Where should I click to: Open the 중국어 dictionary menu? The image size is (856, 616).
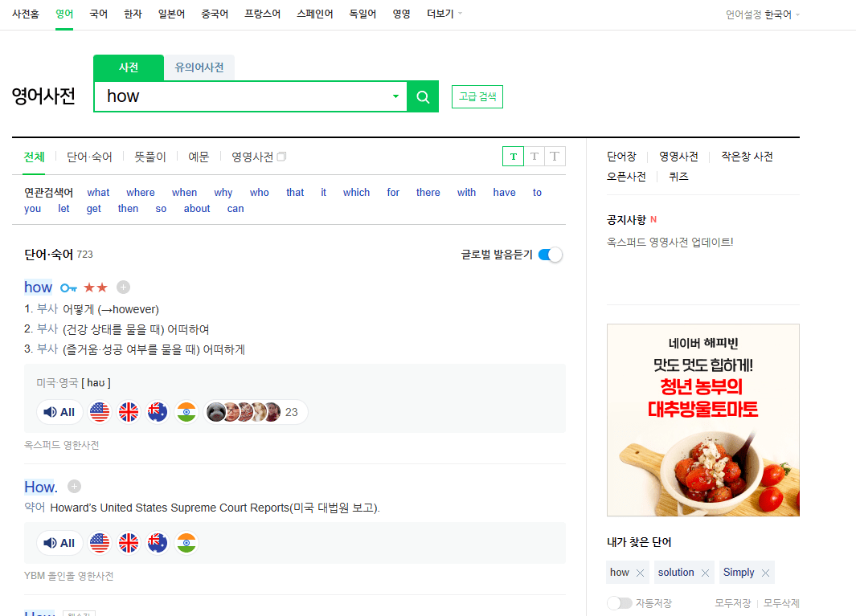(215, 14)
